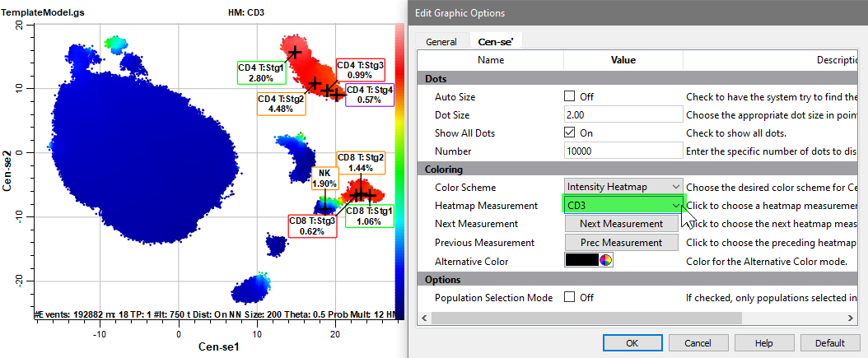
Task: Click the Prec Measurement button
Action: pos(621,243)
